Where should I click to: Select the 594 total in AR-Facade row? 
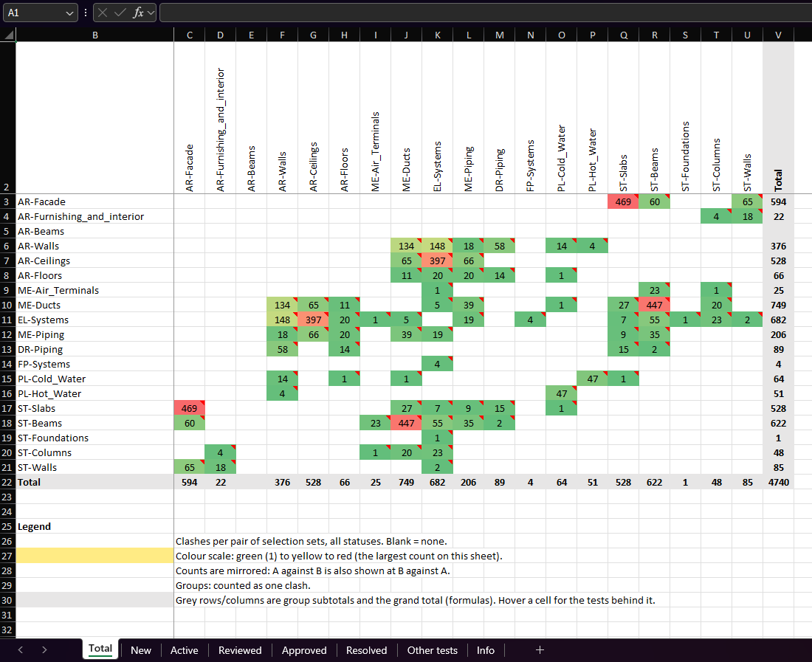pos(778,202)
